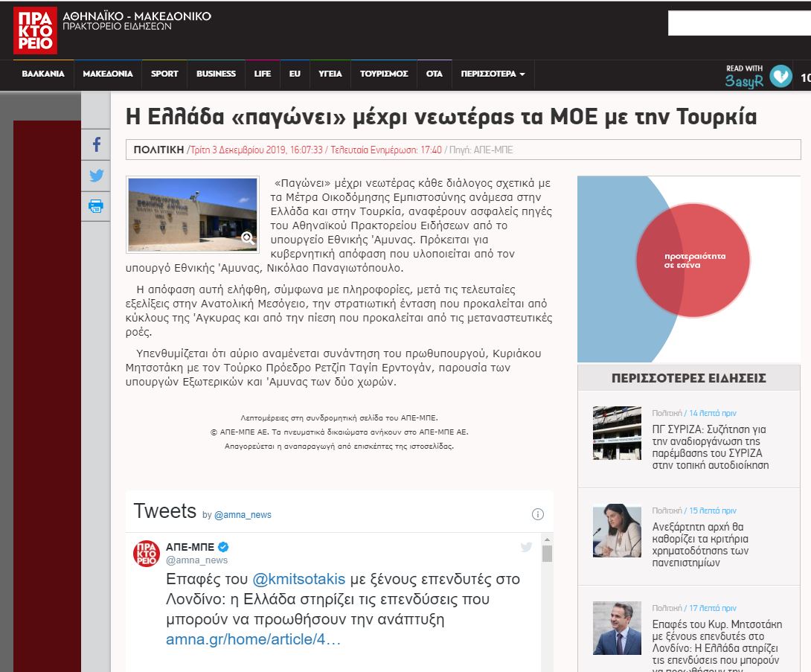The width and height of the screenshot is (811, 672).
Task: Click the print article icon
Action: pyautogui.click(x=96, y=206)
